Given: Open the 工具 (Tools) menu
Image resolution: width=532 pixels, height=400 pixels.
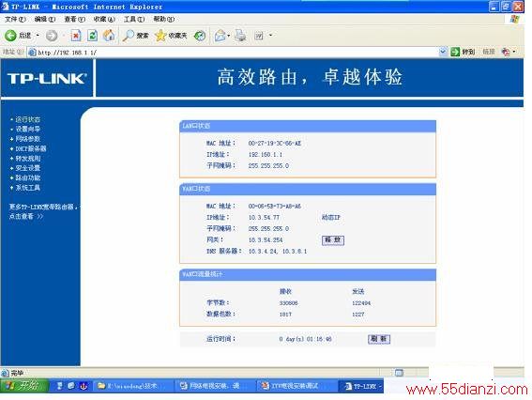Looking at the screenshot, I should point(134,20).
